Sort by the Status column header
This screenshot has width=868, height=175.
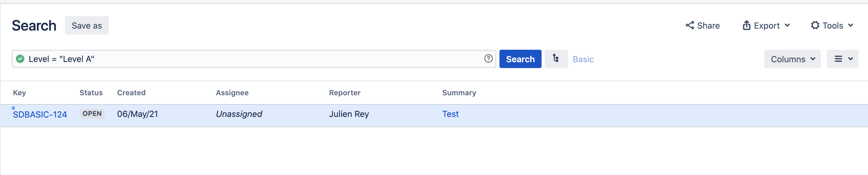click(x=91, y=92)
